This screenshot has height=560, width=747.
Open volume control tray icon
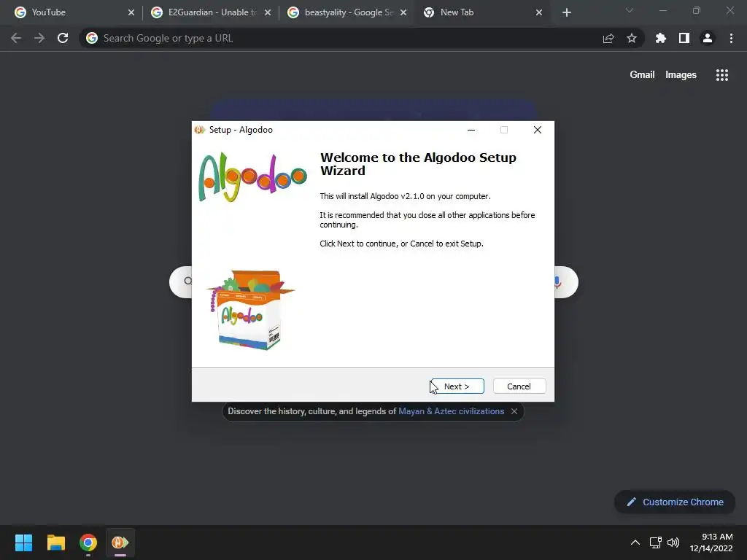673,542
